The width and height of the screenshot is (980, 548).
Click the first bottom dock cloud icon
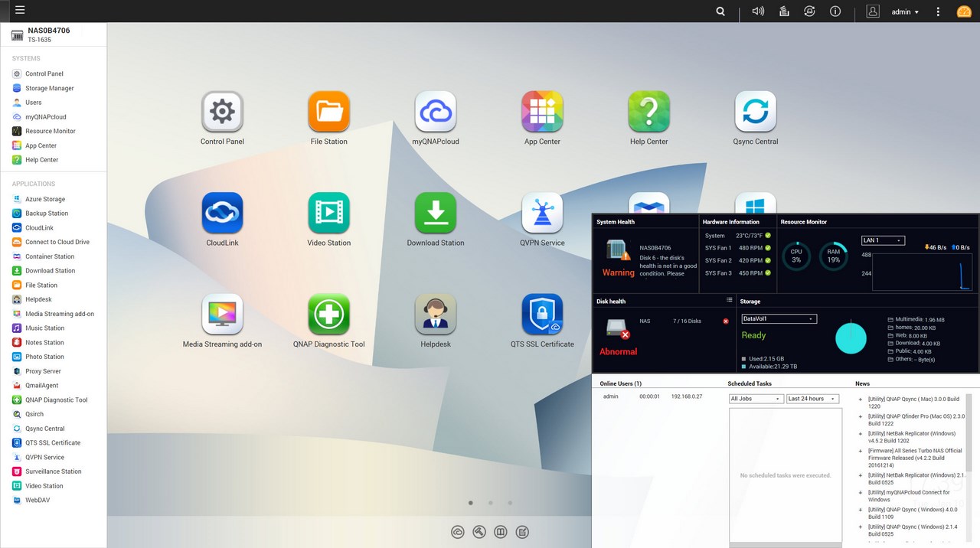pos(458,532)
